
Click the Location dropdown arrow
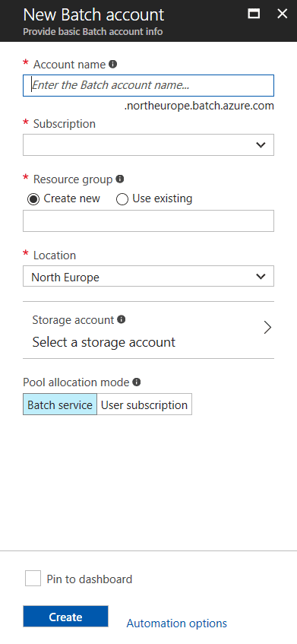261,277
